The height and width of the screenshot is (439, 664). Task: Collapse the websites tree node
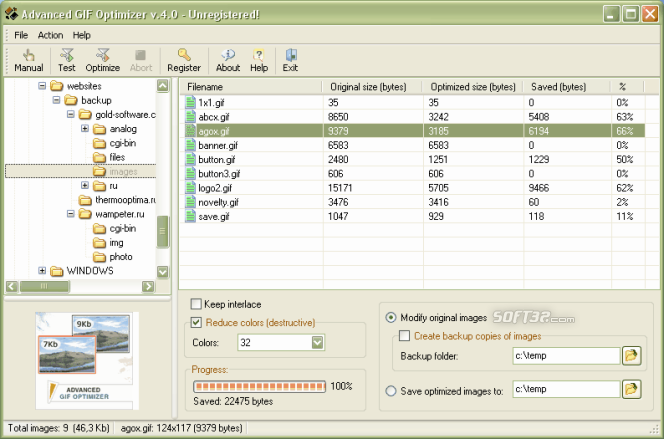pyautogui.click(x=42, y=86)
